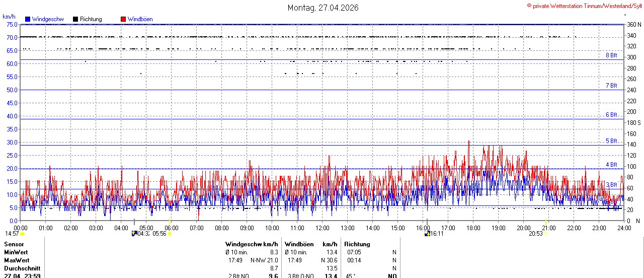The image size is (644, 278).
Task: Click the 5 Bft line label
Action: 611,141
